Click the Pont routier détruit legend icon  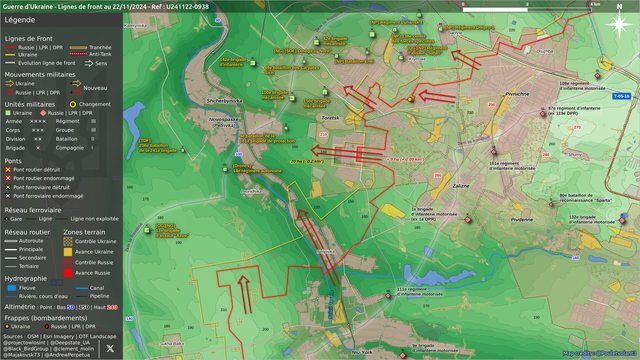click(8, 169)
